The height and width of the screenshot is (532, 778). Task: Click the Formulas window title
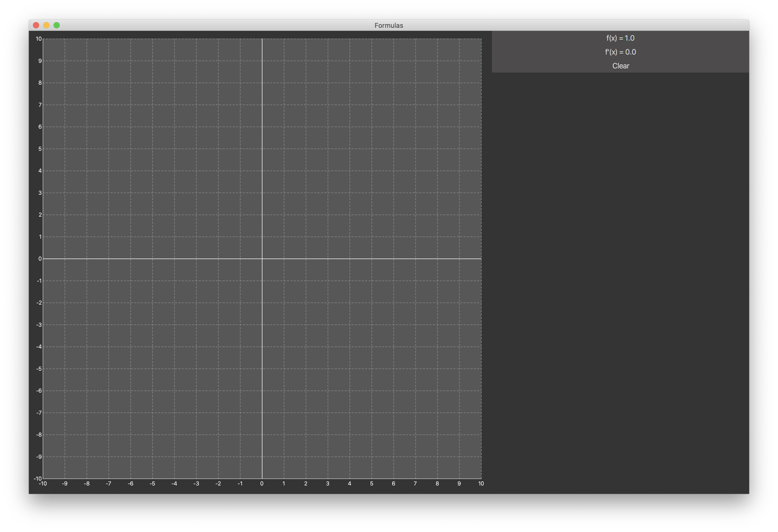pos(389,25)
